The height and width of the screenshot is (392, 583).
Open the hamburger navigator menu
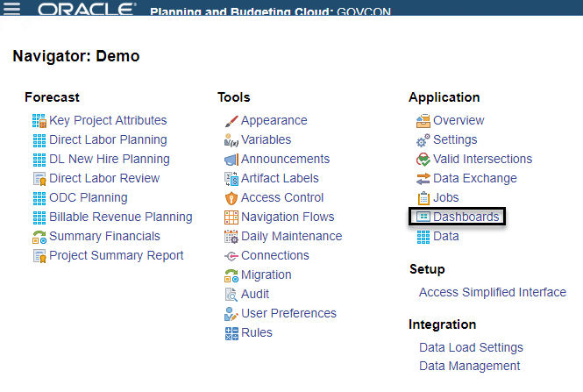click(x=11, y=7)
